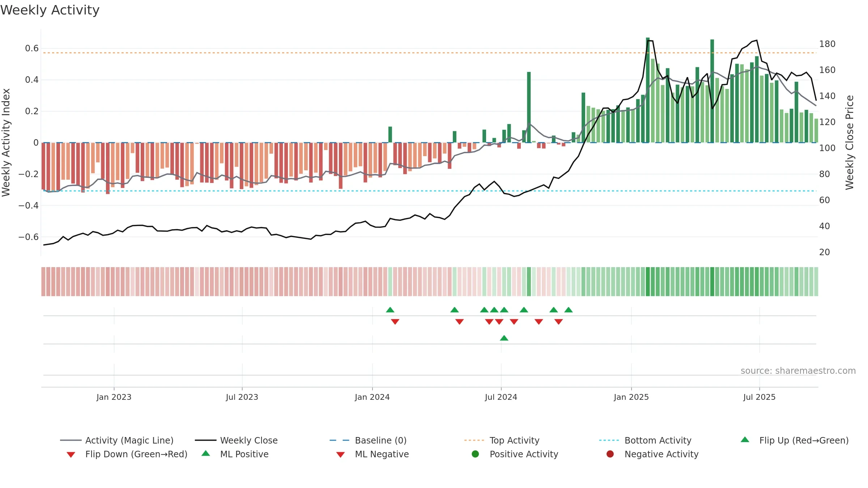868x488 pixels.
Task: Toggle Weekly Close legend entry
Action: 236,440
